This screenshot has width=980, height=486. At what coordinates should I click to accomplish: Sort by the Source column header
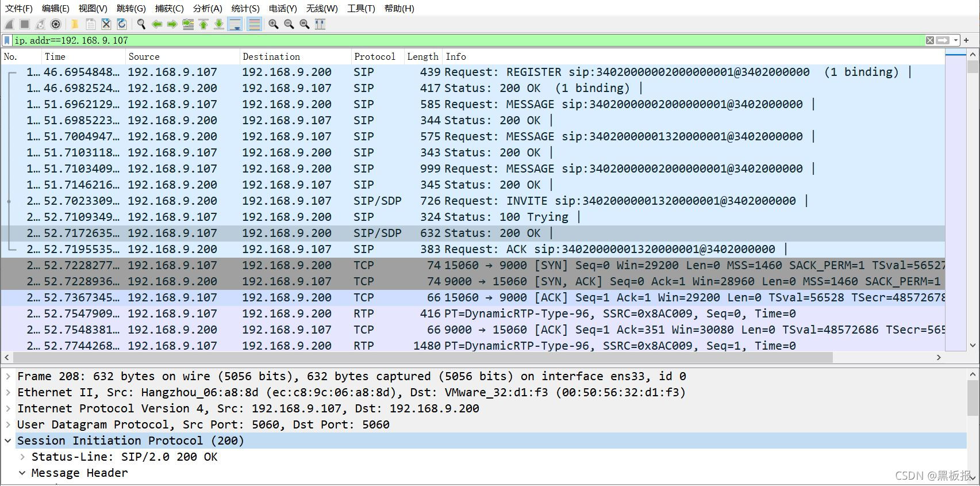(182, 56)
